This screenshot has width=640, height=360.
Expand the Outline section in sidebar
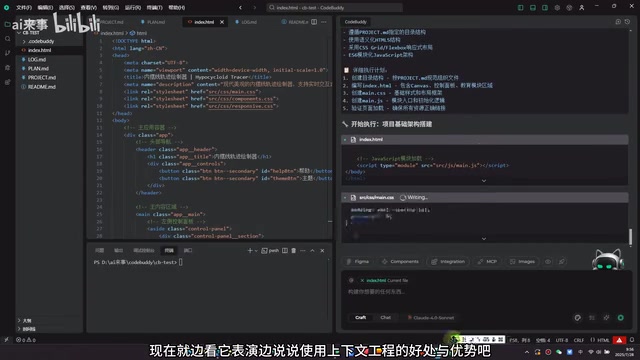[19, 320]
